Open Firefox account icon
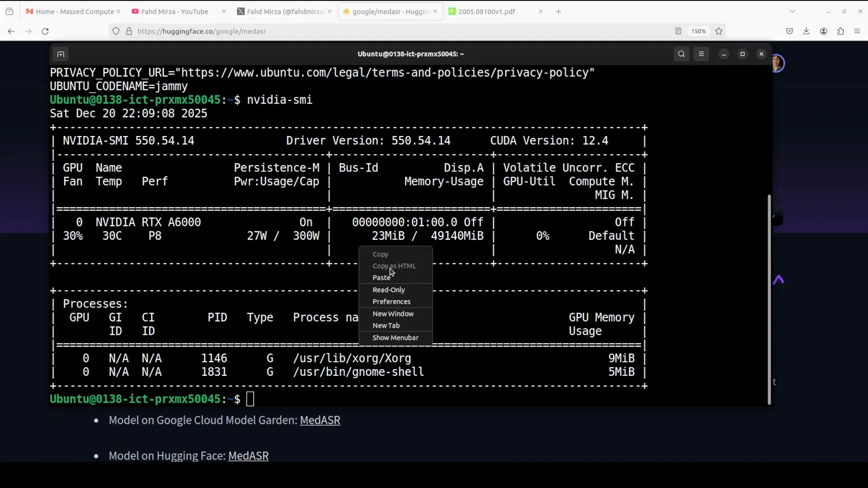The height and width of the screenshot is (488, 868). click(823, 31)
